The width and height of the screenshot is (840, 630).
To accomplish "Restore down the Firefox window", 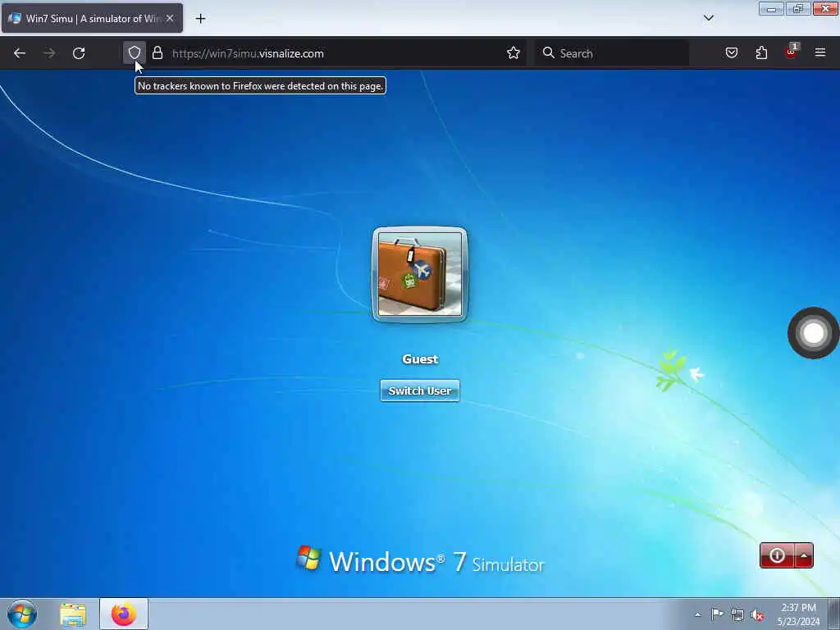I will coord(797,8).
